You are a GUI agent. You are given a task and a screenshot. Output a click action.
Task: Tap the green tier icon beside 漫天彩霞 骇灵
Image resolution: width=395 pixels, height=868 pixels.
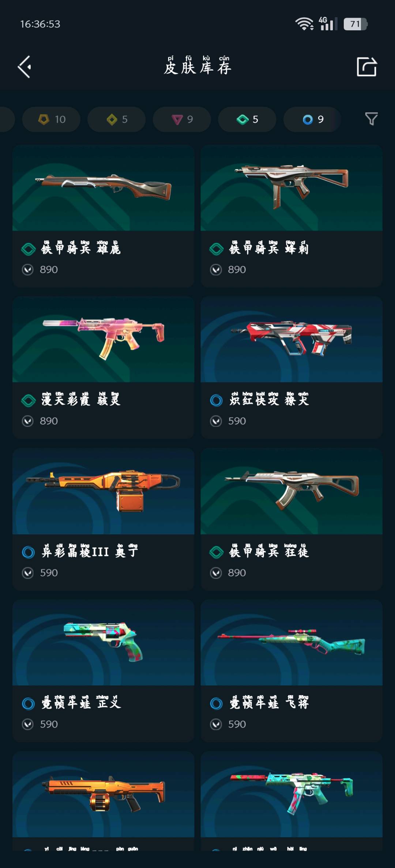click(x=28, y=401)
